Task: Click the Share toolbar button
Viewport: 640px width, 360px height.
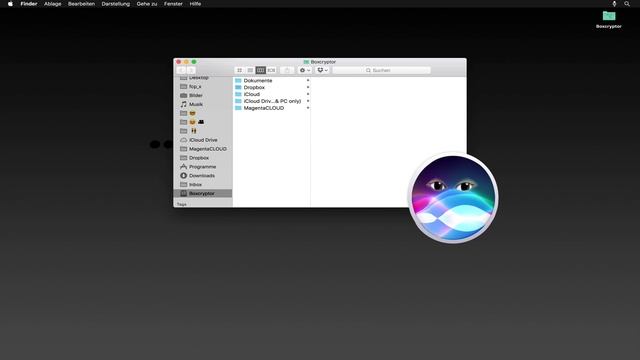Action: (287, 70)
